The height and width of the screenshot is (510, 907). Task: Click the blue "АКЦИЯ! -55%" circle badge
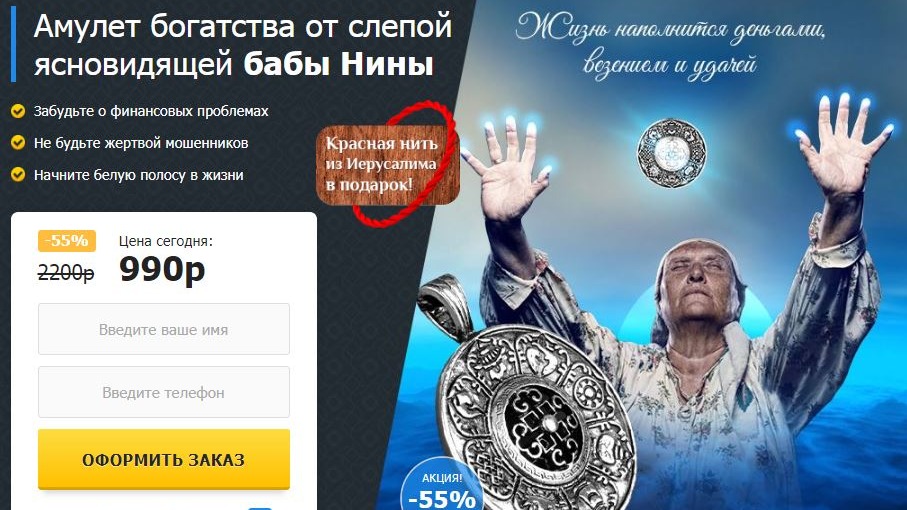[441, 489]
